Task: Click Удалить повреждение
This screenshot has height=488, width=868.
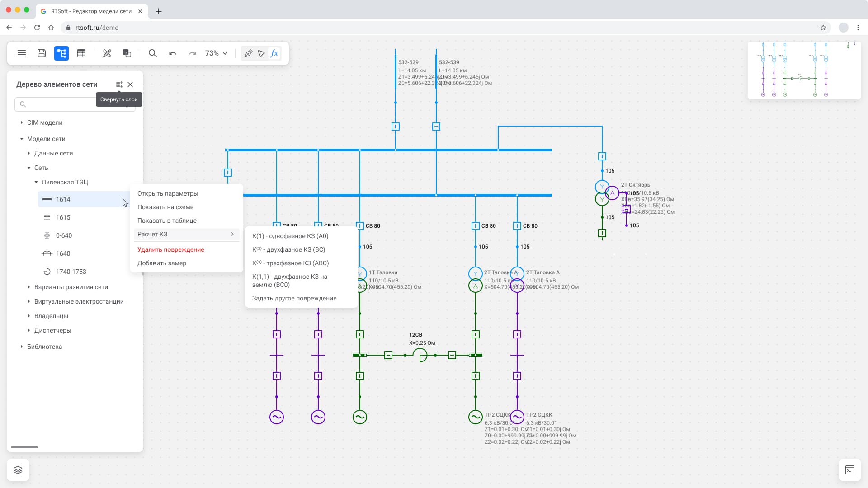Action: click(x=171, y=249)
